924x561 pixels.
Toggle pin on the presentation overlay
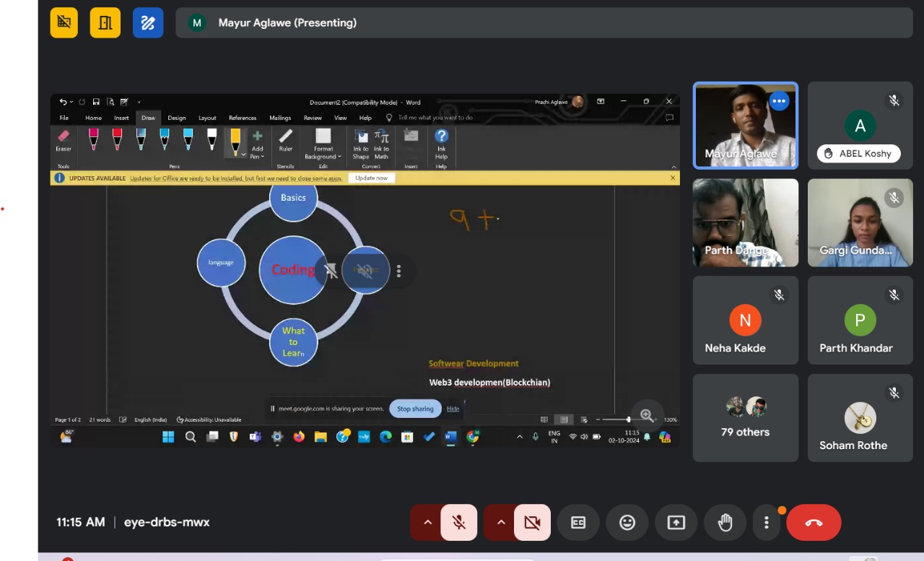click(331, 271)
